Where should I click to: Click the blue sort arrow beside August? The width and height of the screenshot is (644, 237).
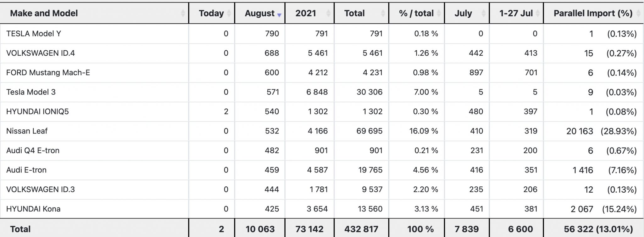coord(279,15)
